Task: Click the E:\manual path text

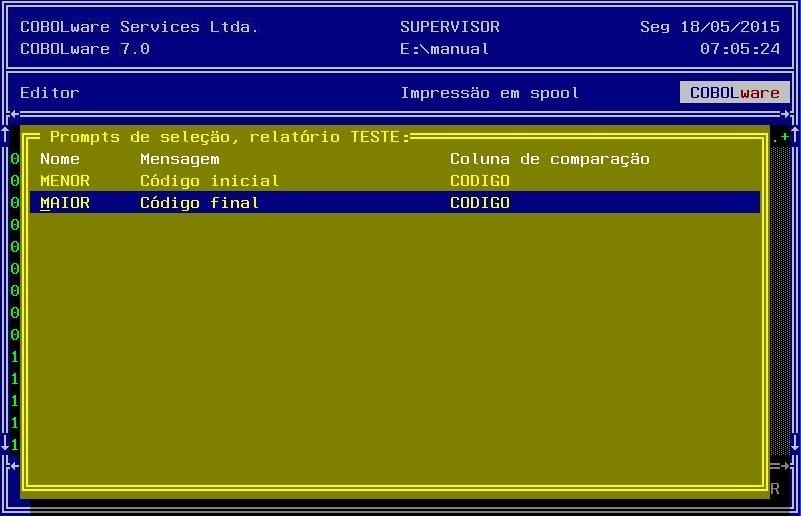Action: [444, 49]
